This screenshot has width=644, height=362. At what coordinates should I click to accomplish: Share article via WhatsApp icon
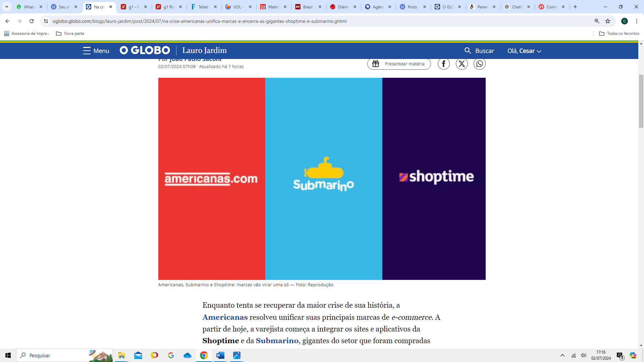(479, 64)
